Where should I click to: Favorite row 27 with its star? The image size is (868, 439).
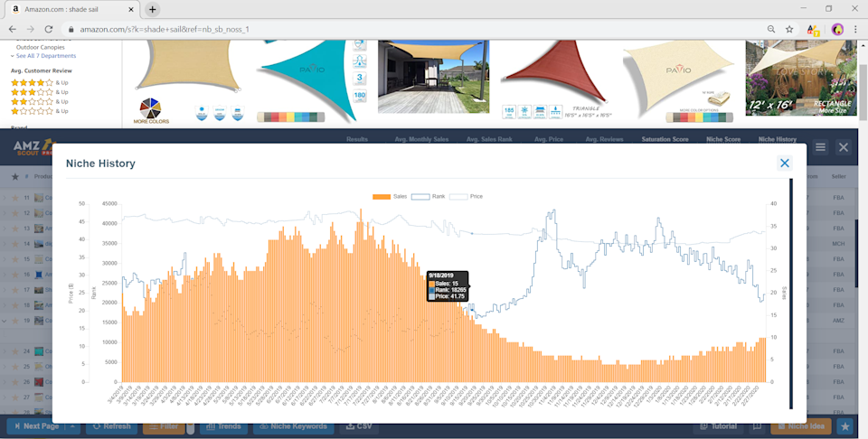[x=15, y=397]
